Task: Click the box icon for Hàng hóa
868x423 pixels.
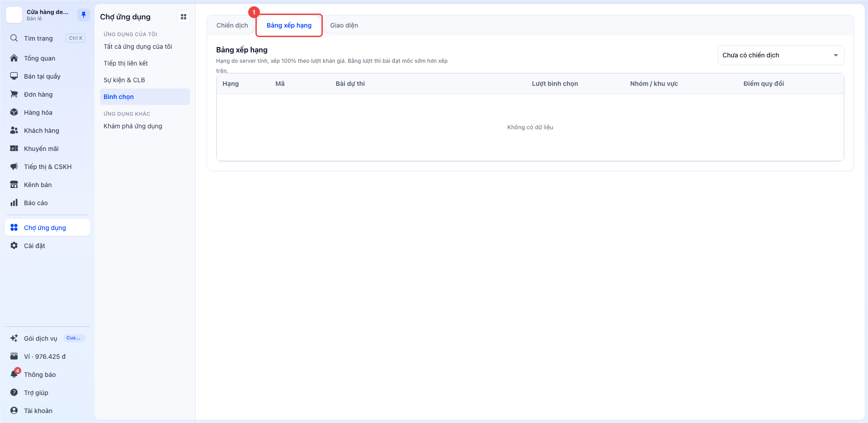Action: point(14,112)
